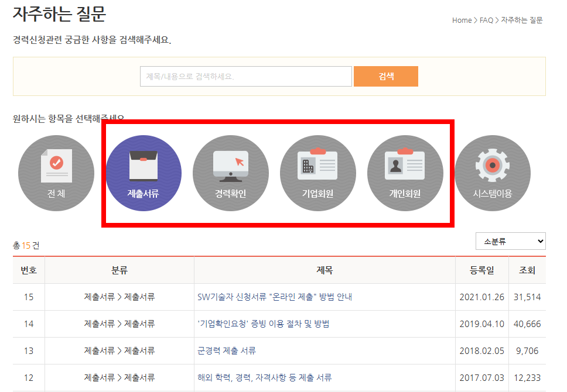Select the 개인회원 ID card icon

tap(405, 173)
